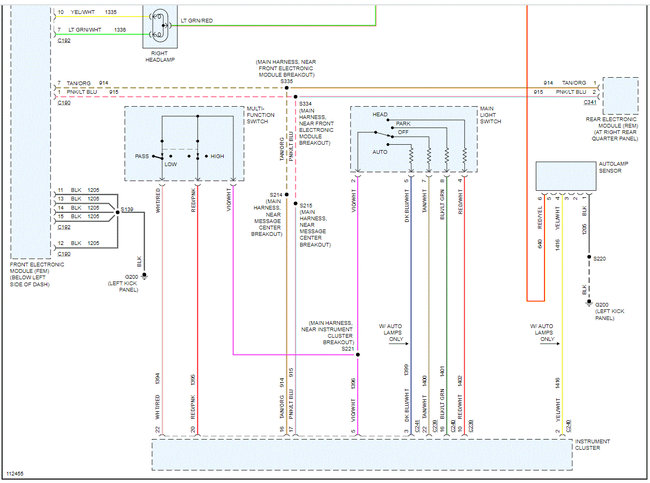Select the S221 splice label
This screenshot has width=650, height=483.
[348, 349]
